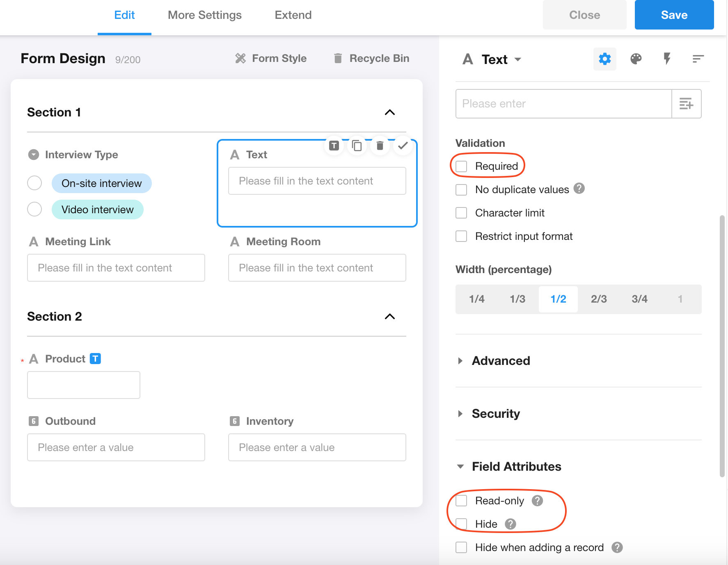Click the Save button
The height and width of the screenshot is (565, 728).
click(x=674, y=15)
